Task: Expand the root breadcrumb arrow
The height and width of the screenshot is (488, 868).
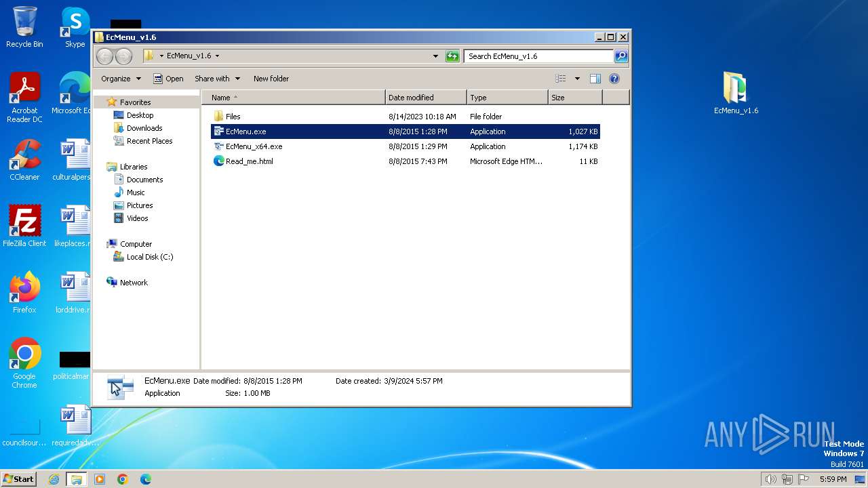Action: (161, 56)
